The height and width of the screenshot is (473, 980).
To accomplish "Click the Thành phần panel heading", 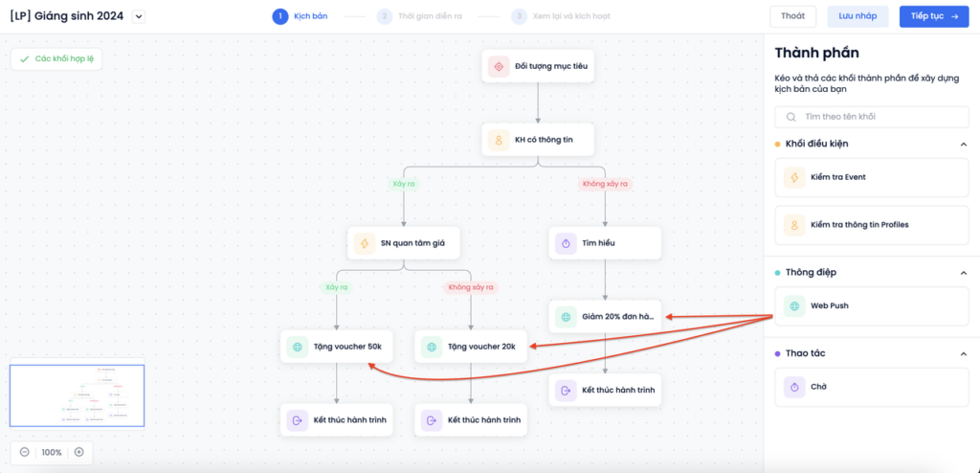I will 817,53.
